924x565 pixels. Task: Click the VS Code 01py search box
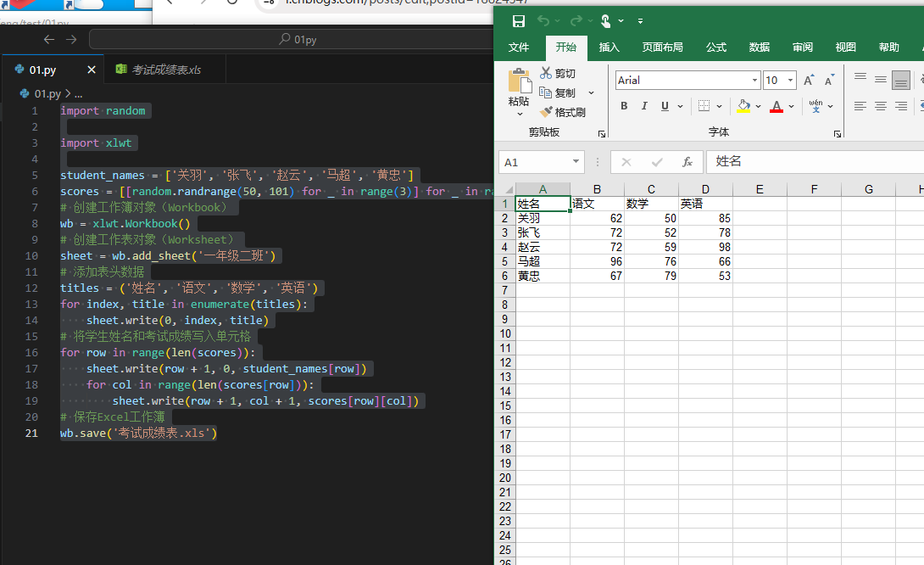(291, 40)
